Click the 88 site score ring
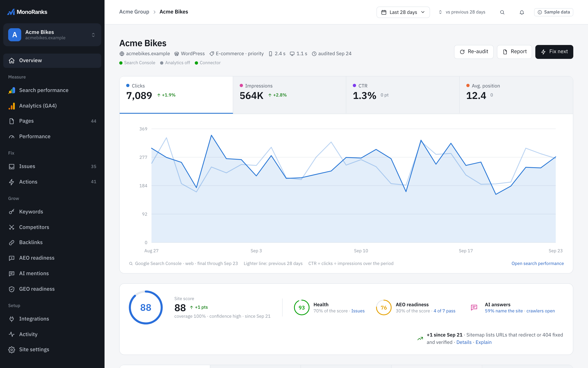588x368 pixels. click(146, 308)
